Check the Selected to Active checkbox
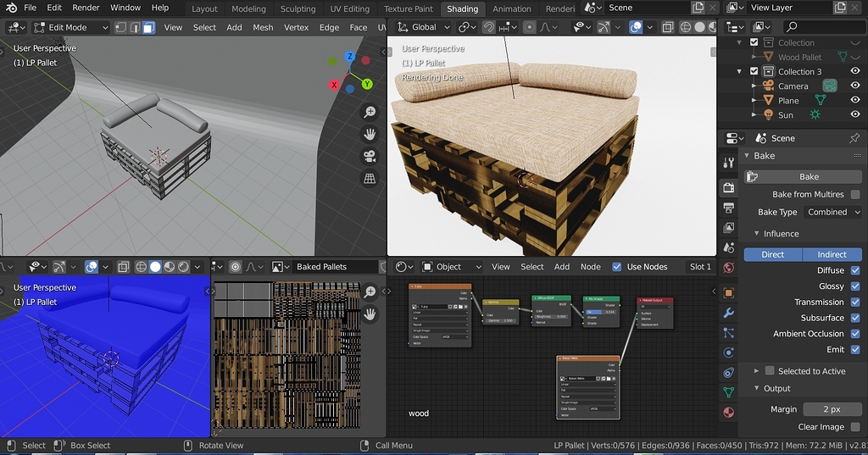This screenshot has height=455, width=868. tap(770, 371)
